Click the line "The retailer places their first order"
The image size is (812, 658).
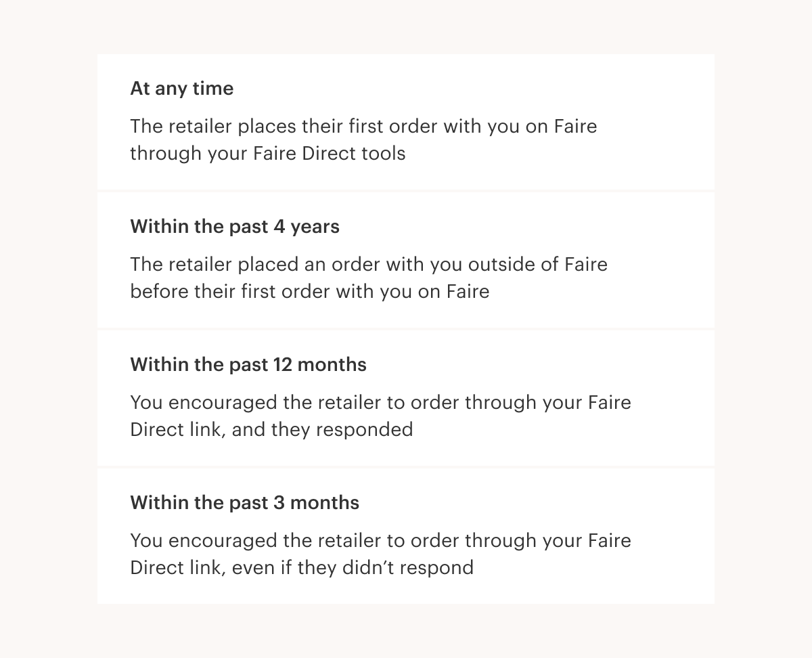click(x=363, y=127)
